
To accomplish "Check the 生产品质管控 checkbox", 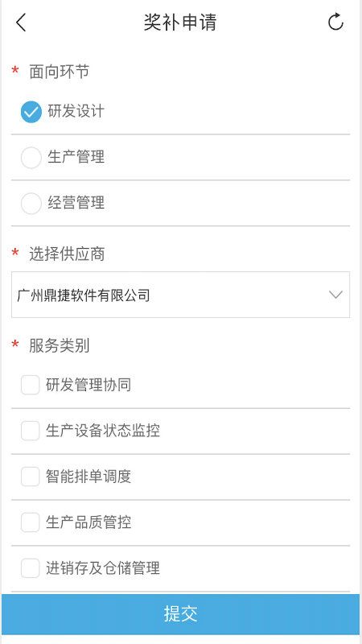I will click(x=31, y=522).
